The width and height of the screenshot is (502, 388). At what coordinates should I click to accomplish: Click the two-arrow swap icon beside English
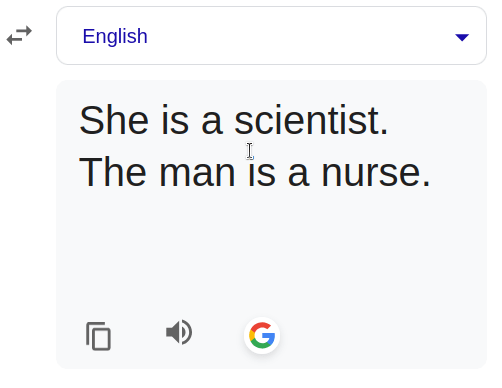tap(19, 35)
